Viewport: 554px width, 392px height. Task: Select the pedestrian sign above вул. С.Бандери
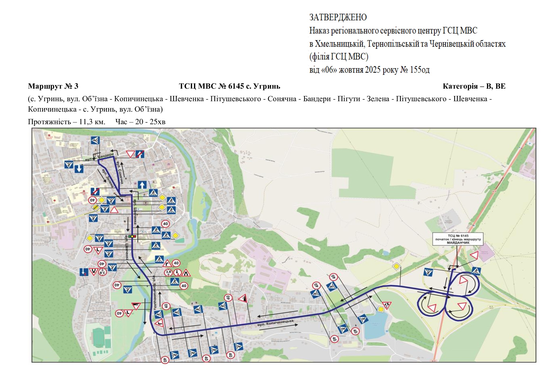[x=95, y=140]
